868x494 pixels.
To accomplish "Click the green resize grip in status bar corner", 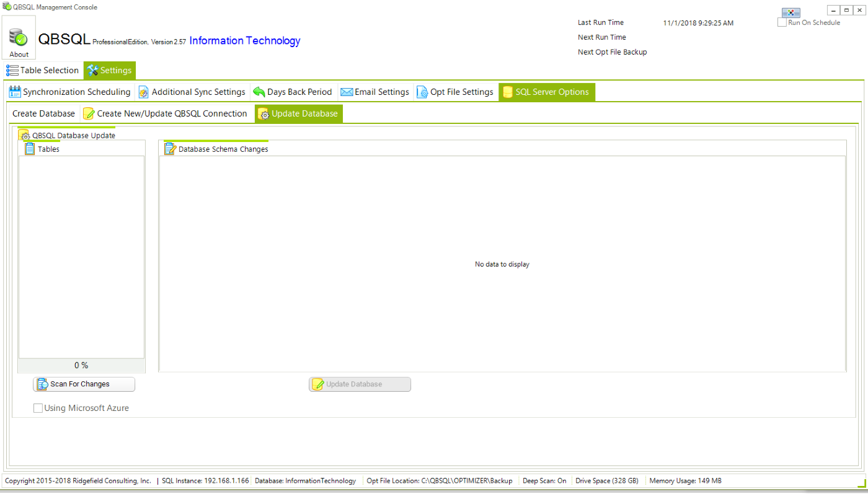I will (x=861, y=482).
